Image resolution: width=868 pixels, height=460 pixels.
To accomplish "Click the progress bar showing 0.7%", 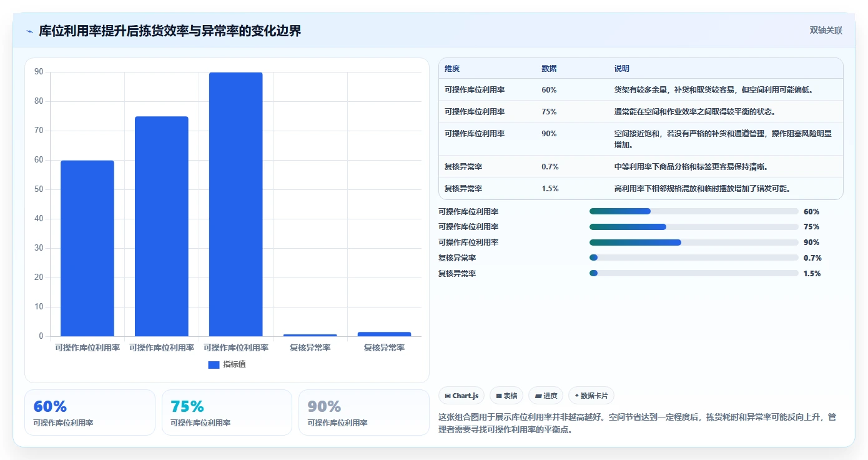I will pyautogui.click(x=694, y=257).
